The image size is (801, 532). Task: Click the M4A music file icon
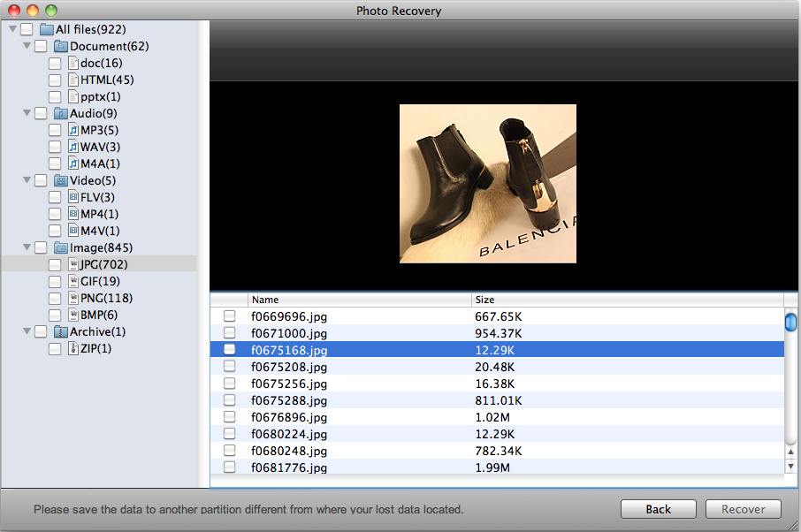pos(73,163)
